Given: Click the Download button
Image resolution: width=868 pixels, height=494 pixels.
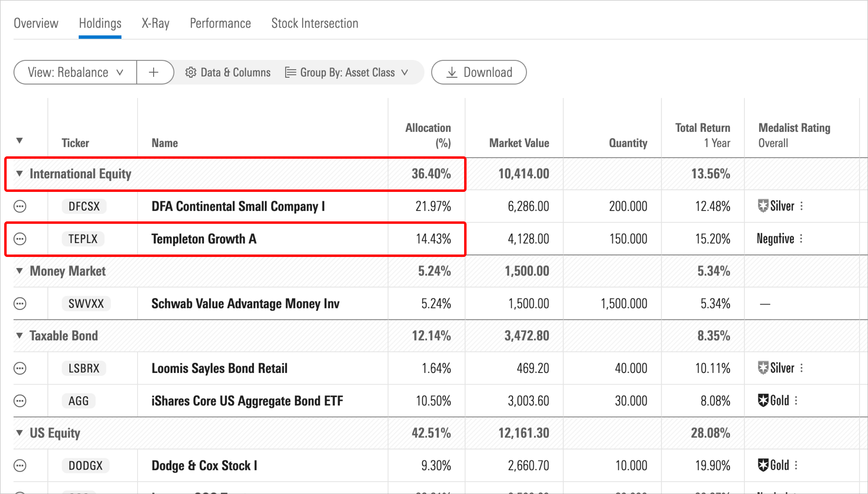Looking at the screenshot, I should 479,72.
